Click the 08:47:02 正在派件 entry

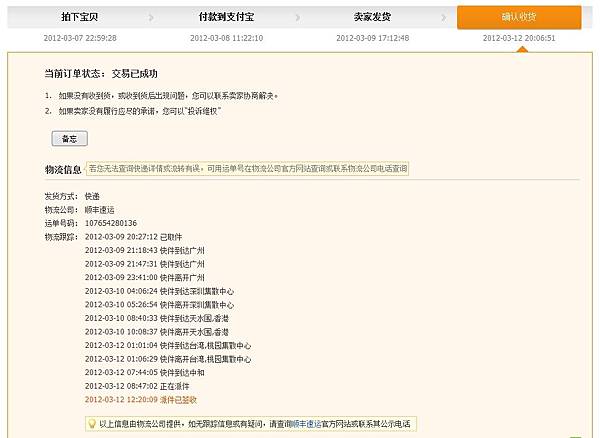click(137, 386)
